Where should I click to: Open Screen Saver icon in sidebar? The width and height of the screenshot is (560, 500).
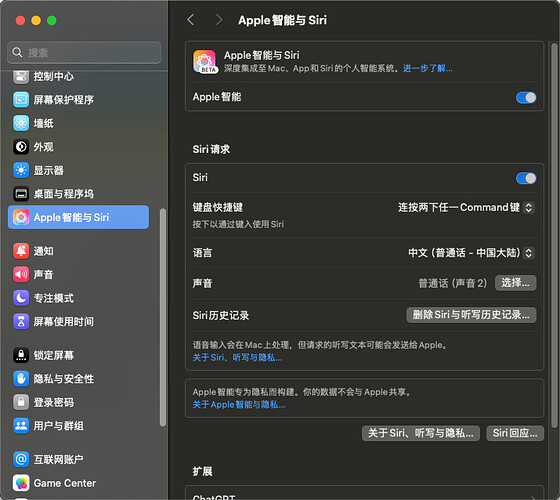[21, 100]
